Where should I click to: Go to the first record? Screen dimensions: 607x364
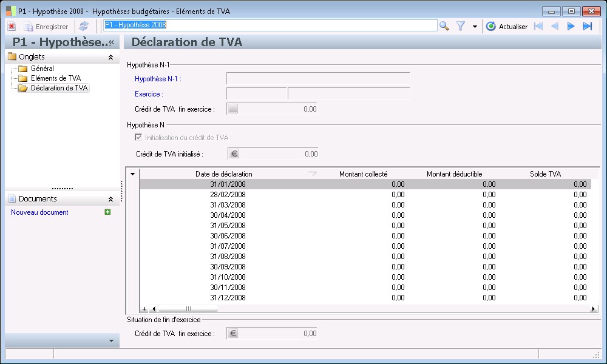(x=538, y=26)
